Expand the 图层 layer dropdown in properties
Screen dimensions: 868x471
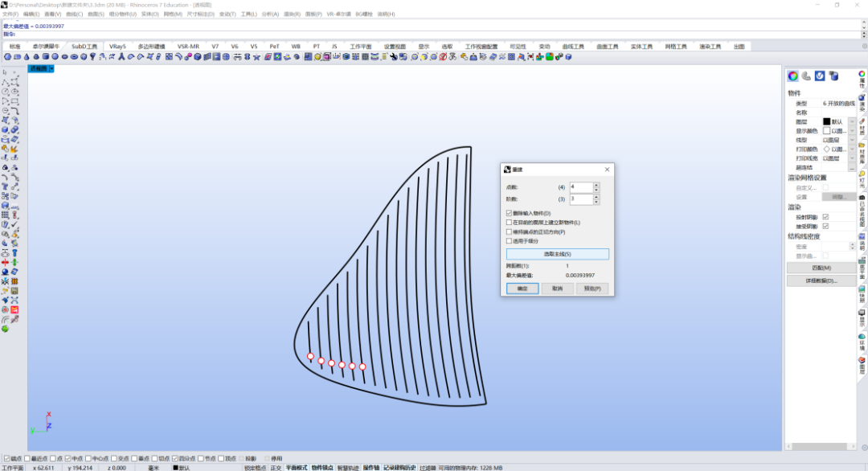pos(851,121)
